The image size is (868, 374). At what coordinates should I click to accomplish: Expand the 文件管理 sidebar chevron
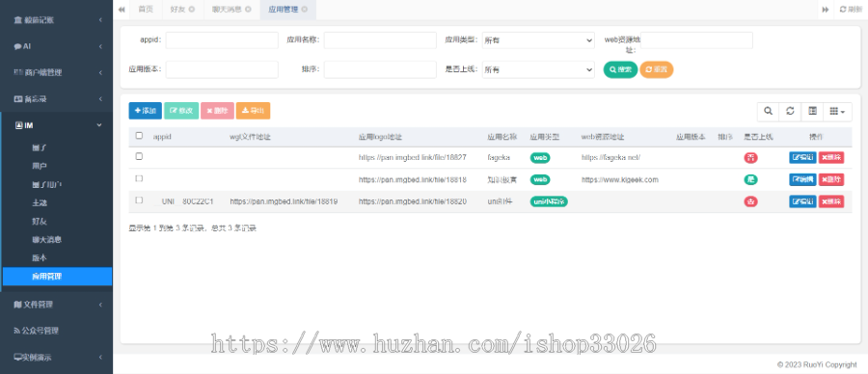point(100,305)
